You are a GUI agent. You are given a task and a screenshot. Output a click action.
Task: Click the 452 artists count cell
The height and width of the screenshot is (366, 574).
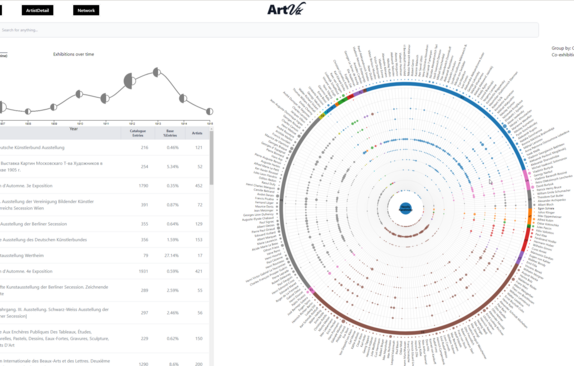tap(199, 186)
